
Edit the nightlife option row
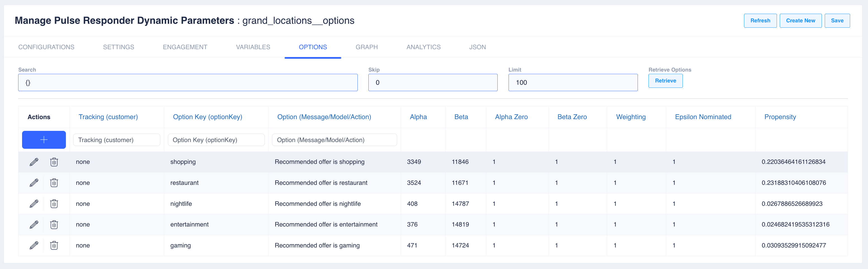34,204
